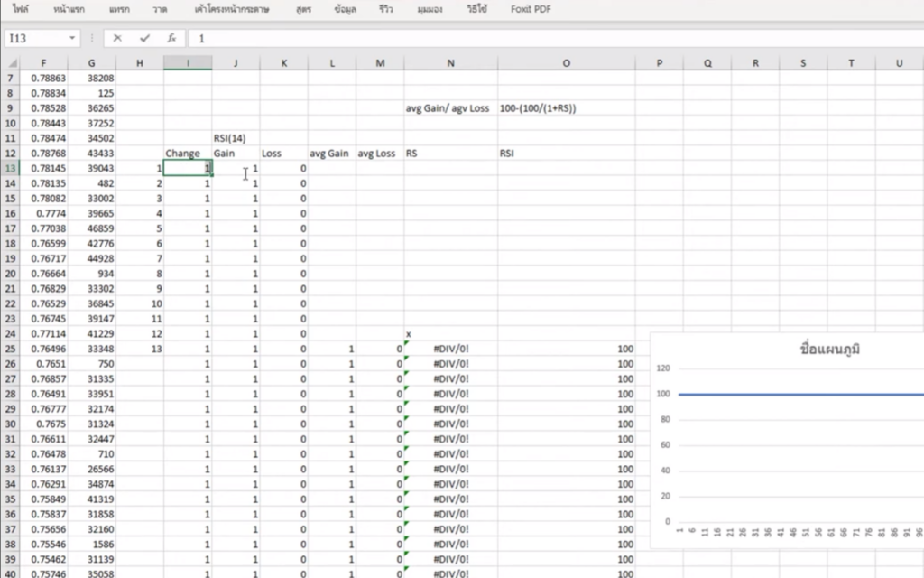Expand the Name Box dropdown arrow
The width and height of the screenshot is (924, 578).
[x=72, y=38]
